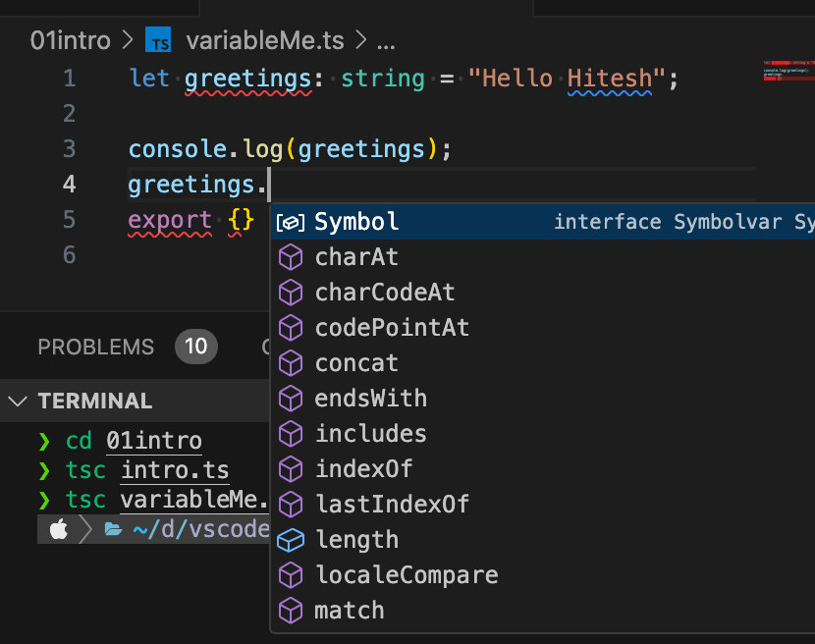Click the method icon beside indexOf

pos(291,470)
